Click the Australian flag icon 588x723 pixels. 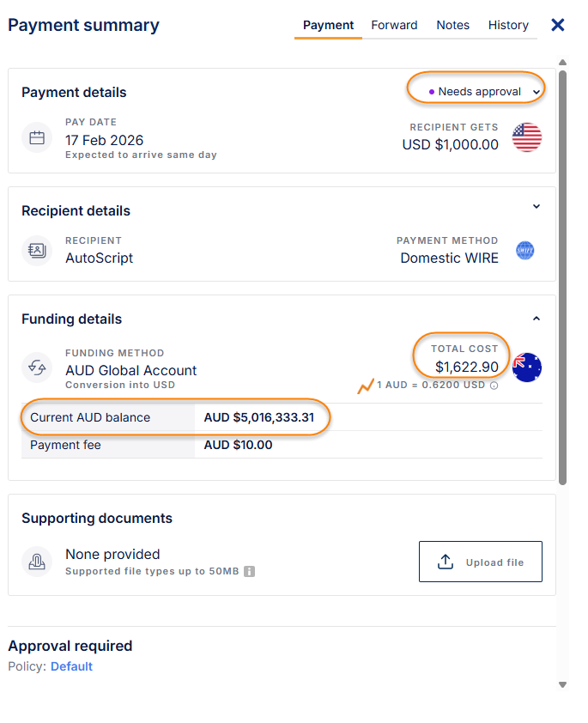click(x=527, y=367)
